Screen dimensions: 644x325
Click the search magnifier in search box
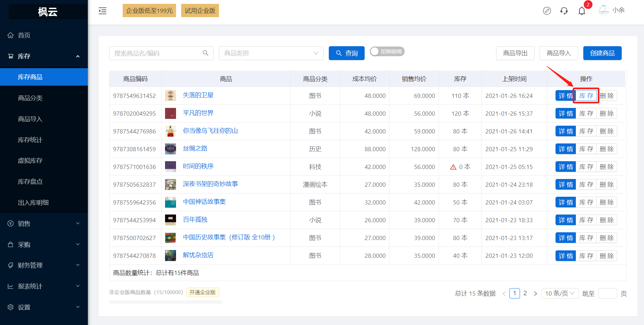pyautogui.click(x=205, y=53)
